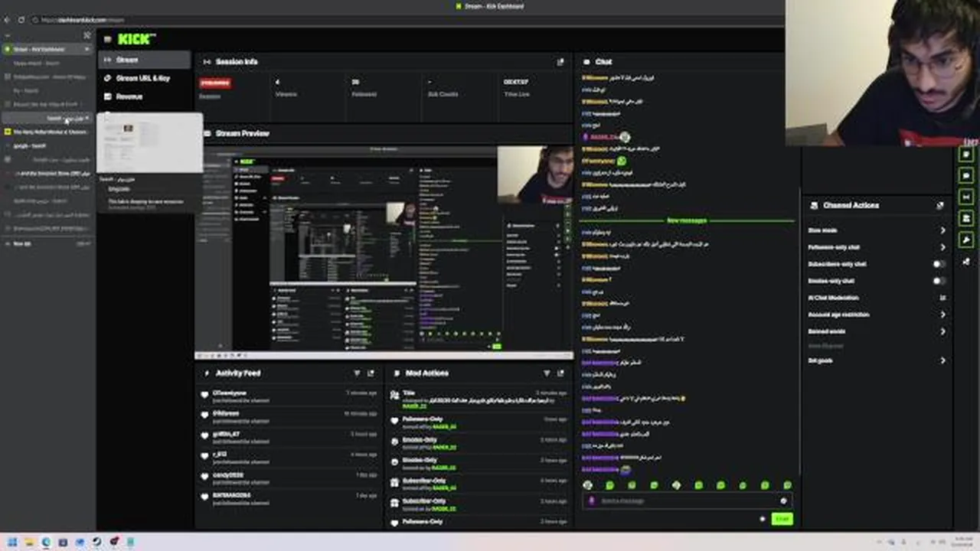Click the green KICK logo
The height and width of the screenshot is (551, 980).
(x=136, y=38)
